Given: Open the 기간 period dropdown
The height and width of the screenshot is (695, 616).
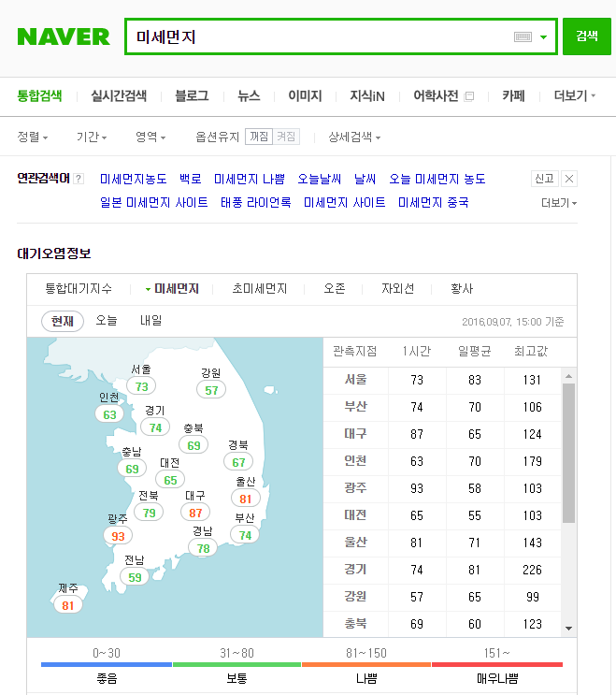Looking at the screenshot, I should click(91, 137).
